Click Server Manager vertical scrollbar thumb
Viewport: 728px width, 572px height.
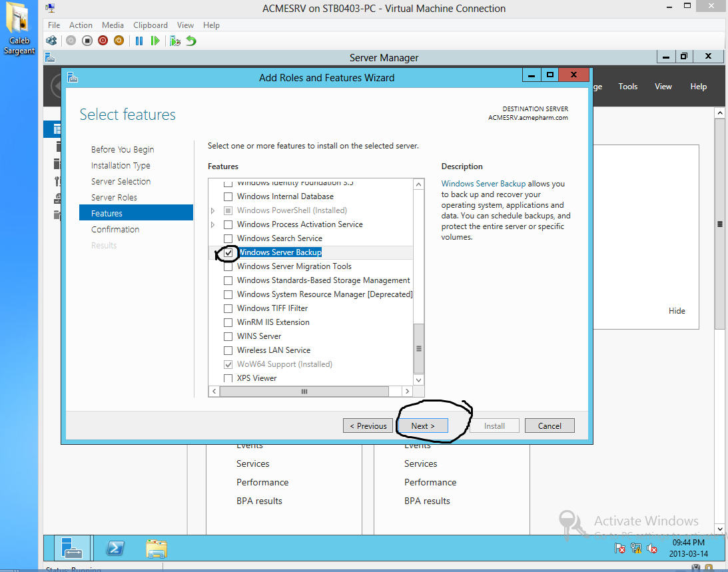click(719, 224)
